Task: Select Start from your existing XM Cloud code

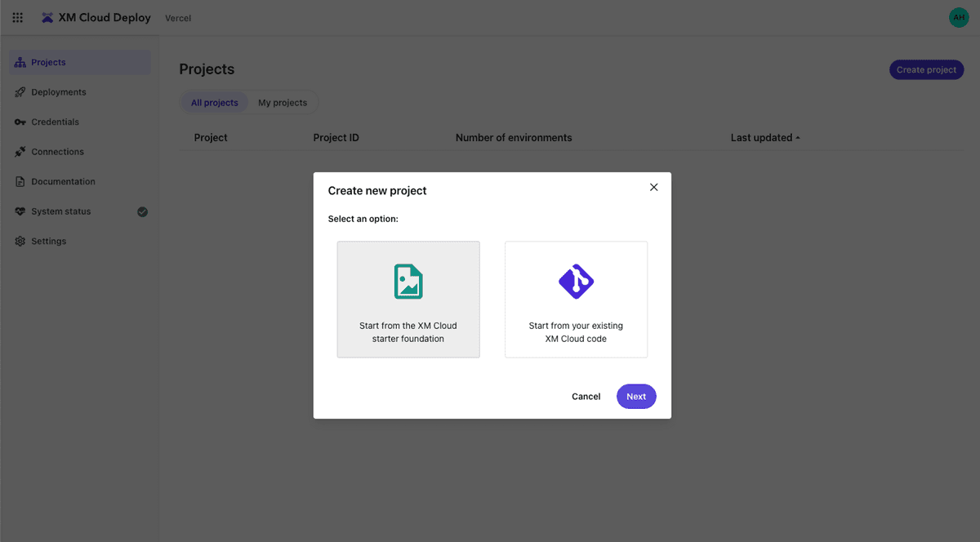Action: point(576,300)
